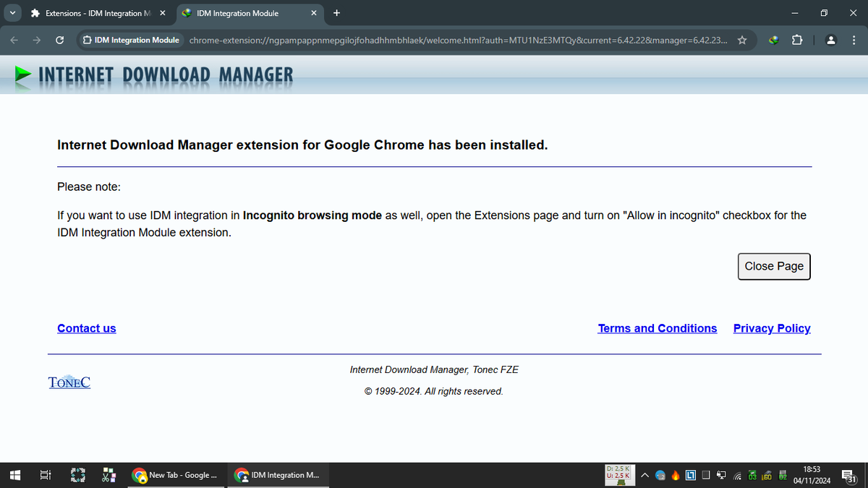Screen dimensions: 868x488
Task: Open the Privacy Policy link
Action: 772,328
